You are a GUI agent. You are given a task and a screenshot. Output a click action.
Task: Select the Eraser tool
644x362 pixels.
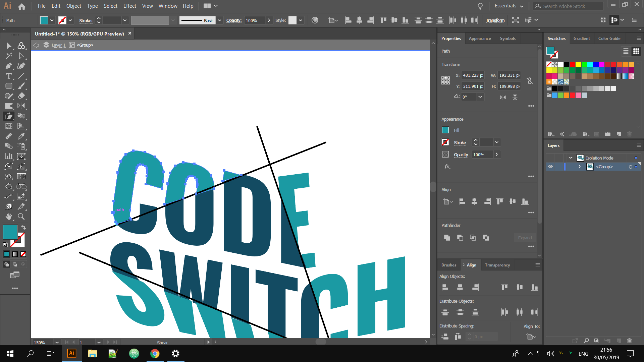point(21,96)
